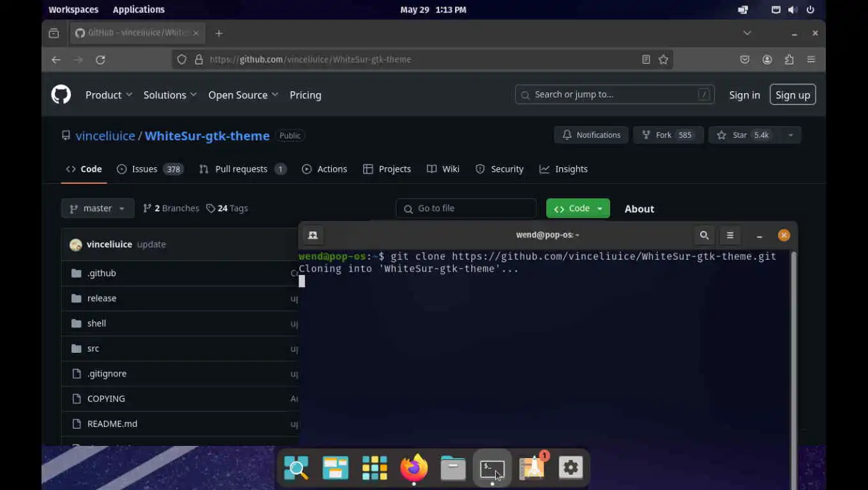Open a new Firefox tab

[219, 33]
